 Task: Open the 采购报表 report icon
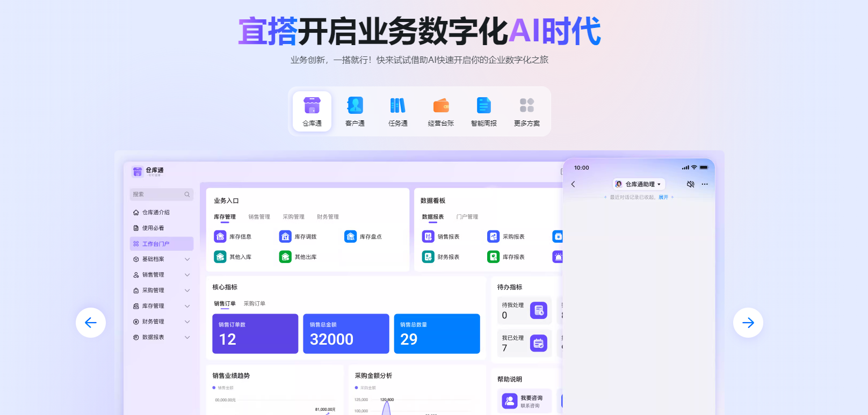click(x=493, y=236)
